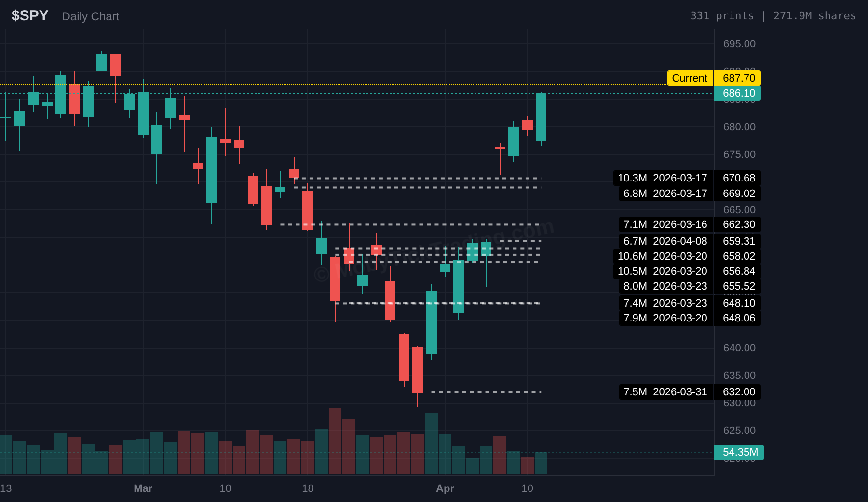Click the 695.00 price axis label
Image resolution: width=868 pixels, height=502 pixels.
[739, 44]
